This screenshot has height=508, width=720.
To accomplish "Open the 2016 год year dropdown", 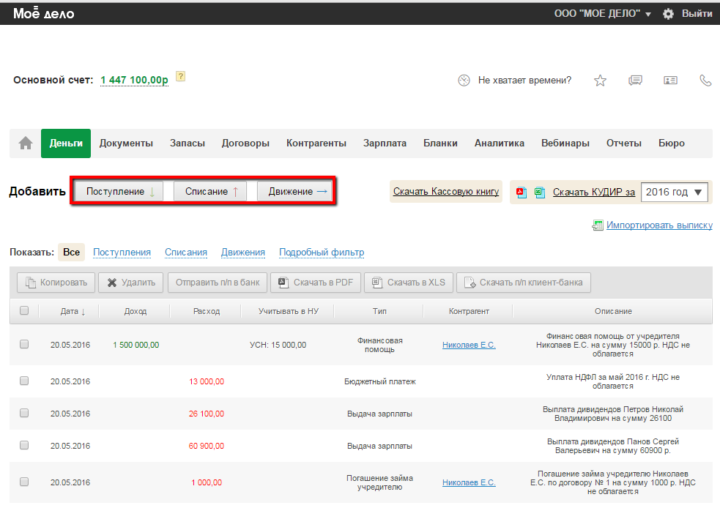I will click(x=674, y=192).
